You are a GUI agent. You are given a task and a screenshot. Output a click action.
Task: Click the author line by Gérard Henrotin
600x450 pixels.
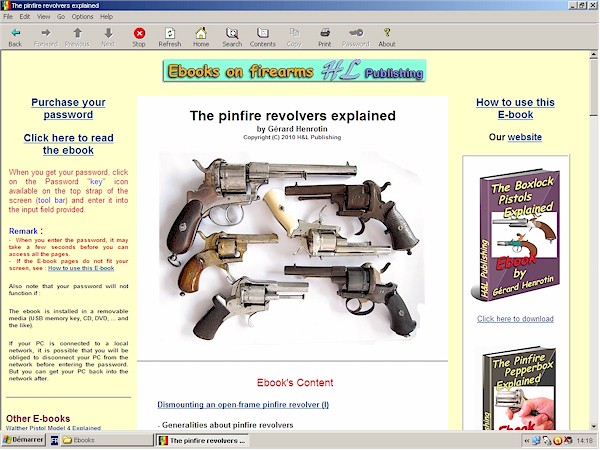[292, 129]
